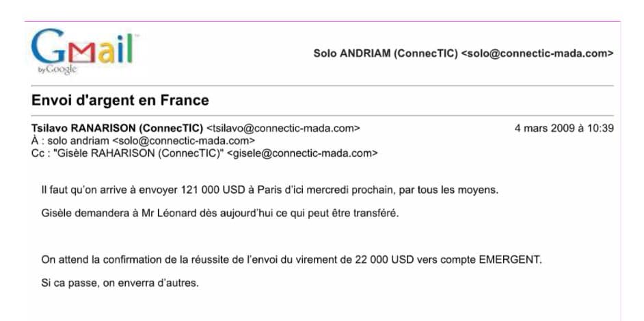Click the line 'Si ca passe, on enverra d'autres.'
The width and height of the screenshot is (644, 321).
point(120,283)
